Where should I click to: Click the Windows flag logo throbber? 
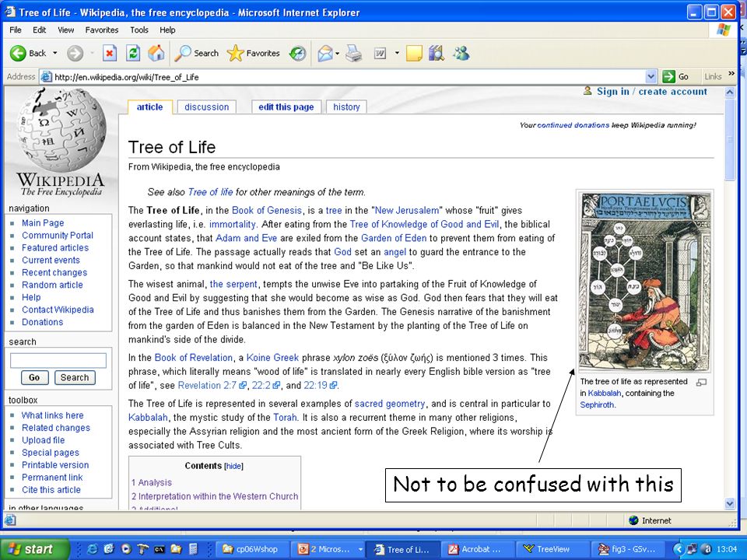[724, 30]
